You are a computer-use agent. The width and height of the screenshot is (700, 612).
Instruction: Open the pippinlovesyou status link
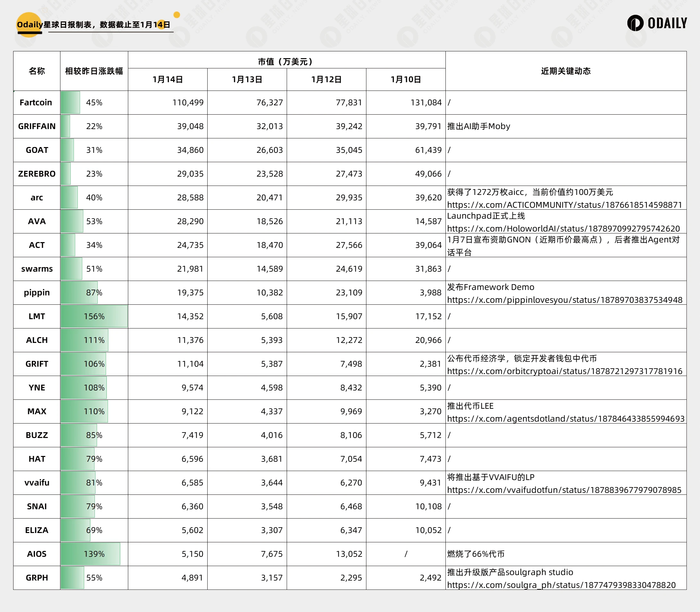point(564,300)
